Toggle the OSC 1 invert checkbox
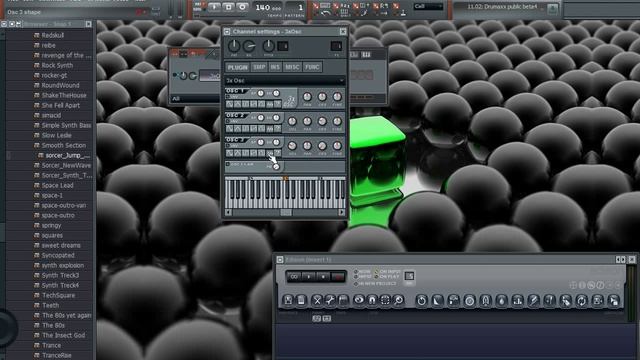The image size is (640, 360). pyautogui.click(x=227, y=97)
